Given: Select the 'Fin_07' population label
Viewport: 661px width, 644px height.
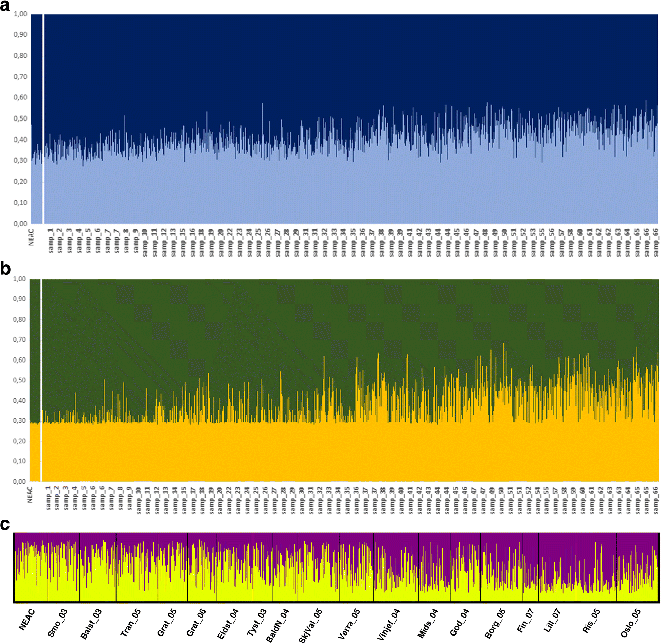Looking at the screenshot, I should [x=525, y=621].
